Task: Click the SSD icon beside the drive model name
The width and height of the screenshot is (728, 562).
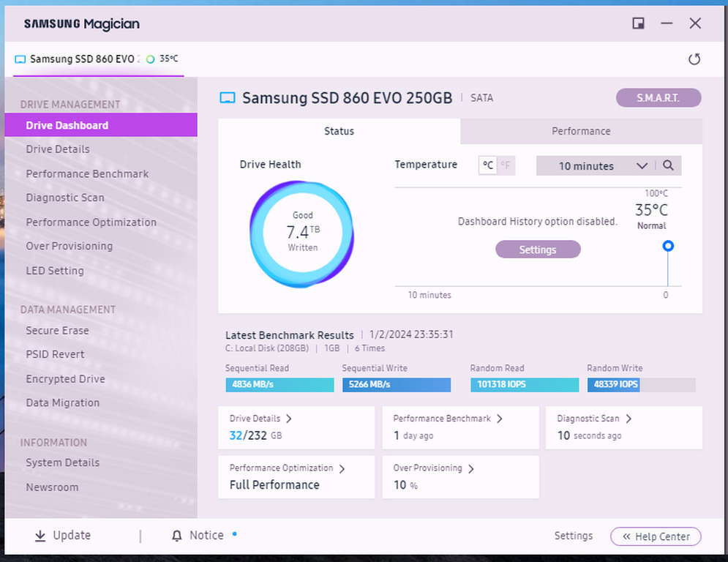Action: pos(227,97)
